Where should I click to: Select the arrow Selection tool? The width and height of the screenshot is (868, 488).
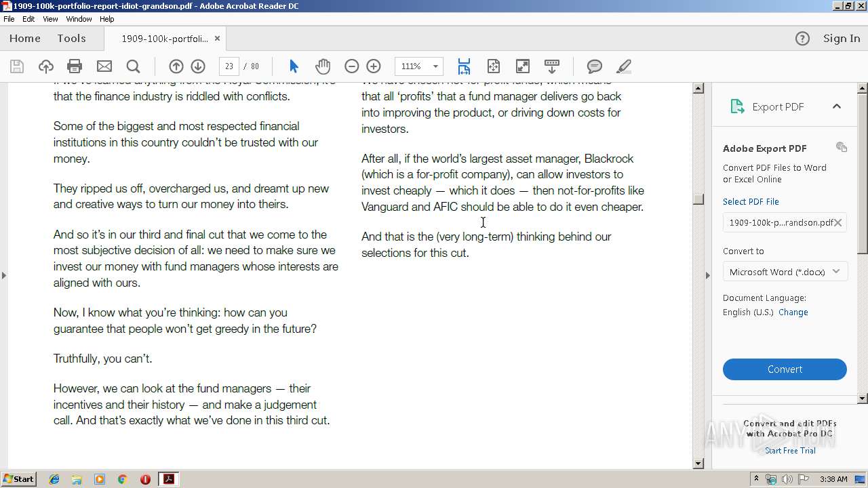coord(294,66)
